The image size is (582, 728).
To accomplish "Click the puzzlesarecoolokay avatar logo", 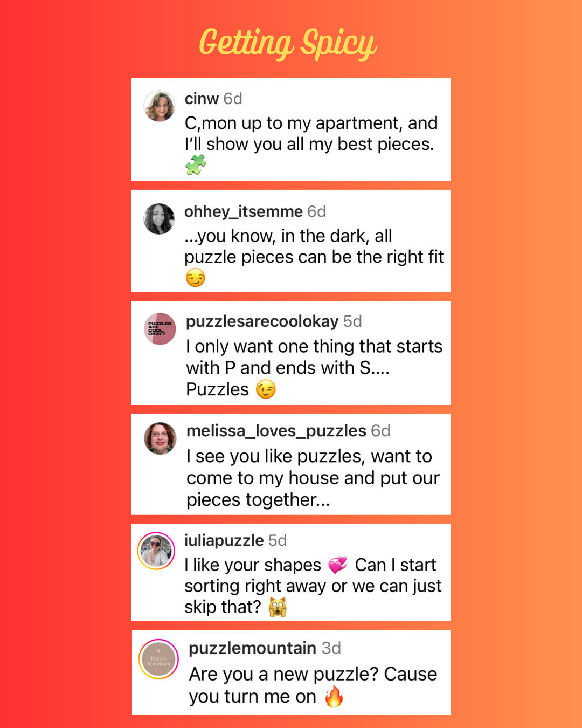I will (160, 328).
